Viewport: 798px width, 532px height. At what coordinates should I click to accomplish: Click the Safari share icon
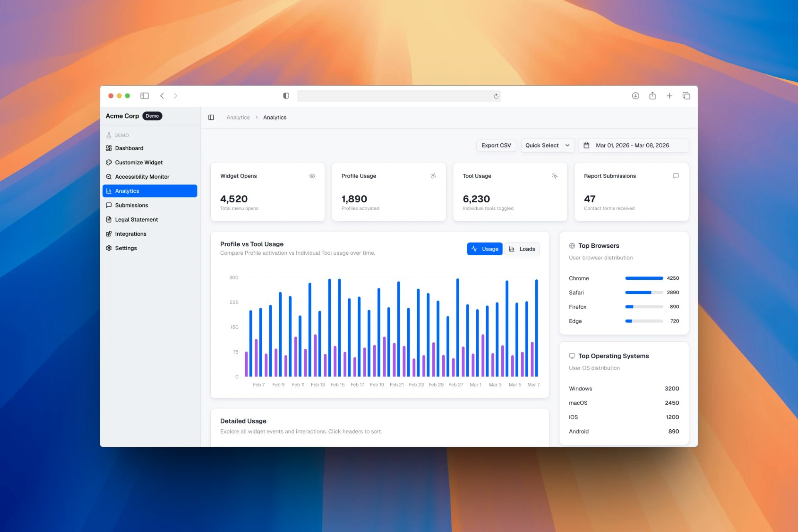tap(653, 96)
